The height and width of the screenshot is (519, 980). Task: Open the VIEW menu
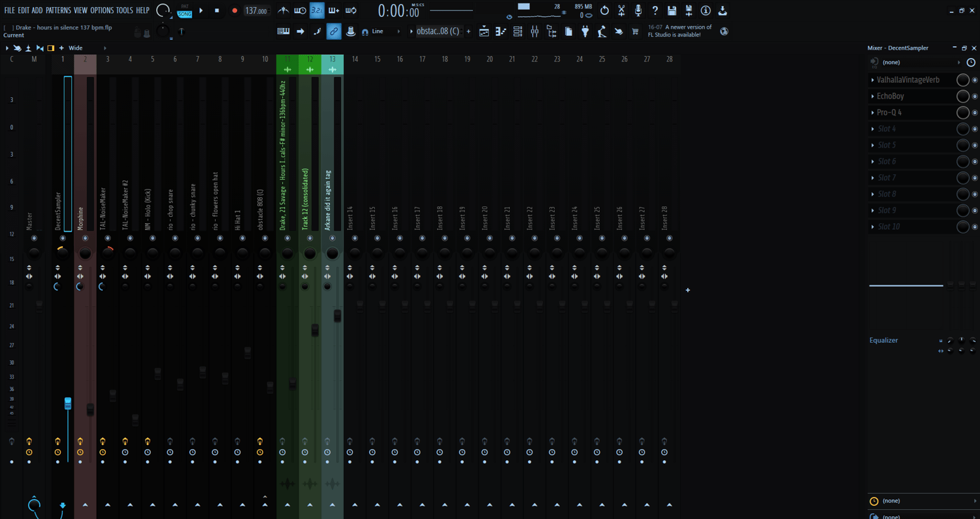coord(80,10)
